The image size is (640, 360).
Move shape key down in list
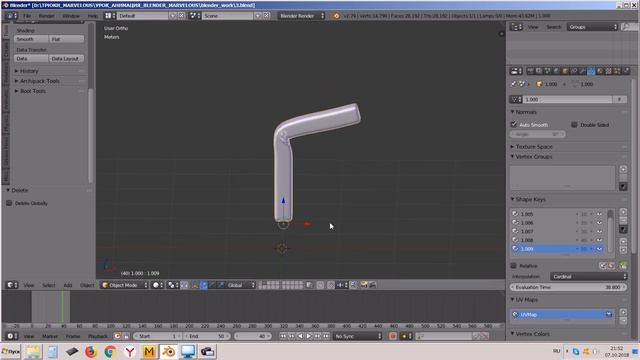[623, 250]
